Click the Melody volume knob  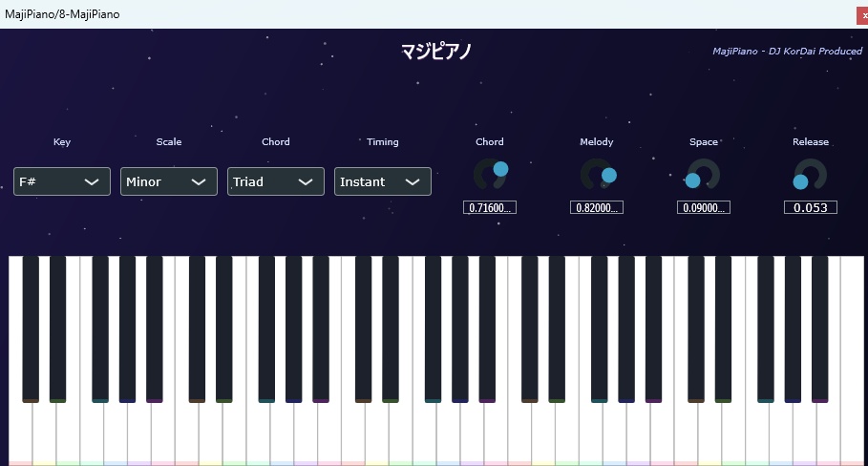click(x=597, y=175)
